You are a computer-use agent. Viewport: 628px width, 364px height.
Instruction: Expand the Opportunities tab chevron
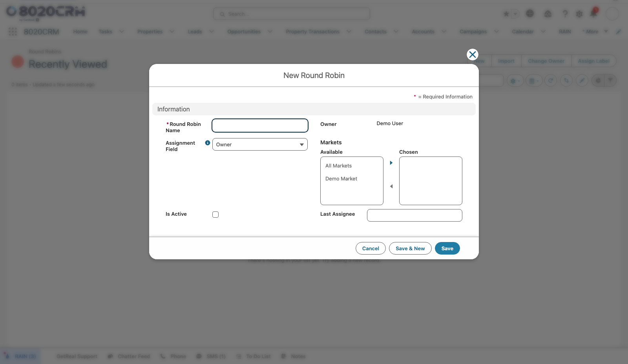point(270,31)
